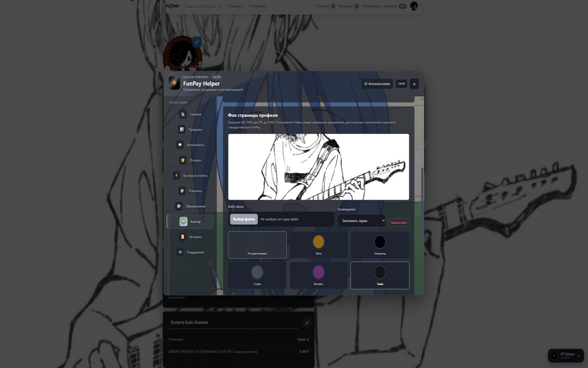This screenshot has width=588, height=368.
Task: Open the Главная section in Helper sidebar
Action: 190,114
